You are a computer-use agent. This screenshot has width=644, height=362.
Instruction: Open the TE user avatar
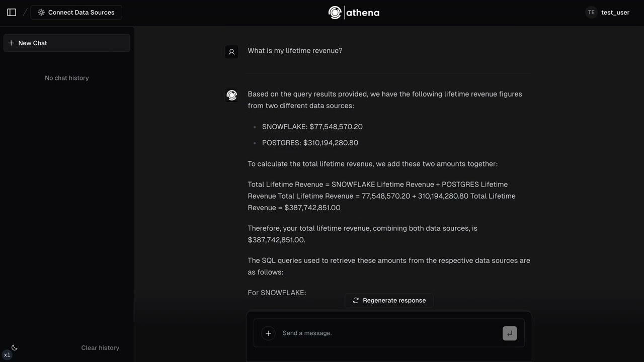point(591,13)
